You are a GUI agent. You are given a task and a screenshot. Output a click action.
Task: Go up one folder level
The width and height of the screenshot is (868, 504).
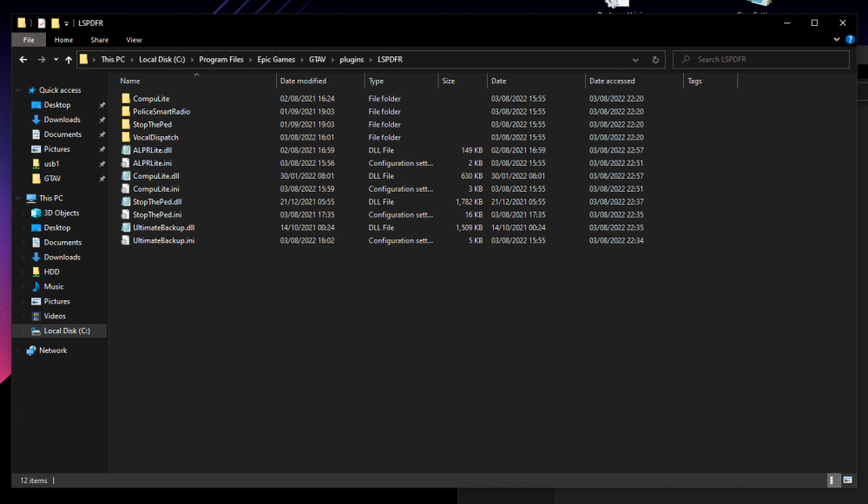click(x=69, y=60)
